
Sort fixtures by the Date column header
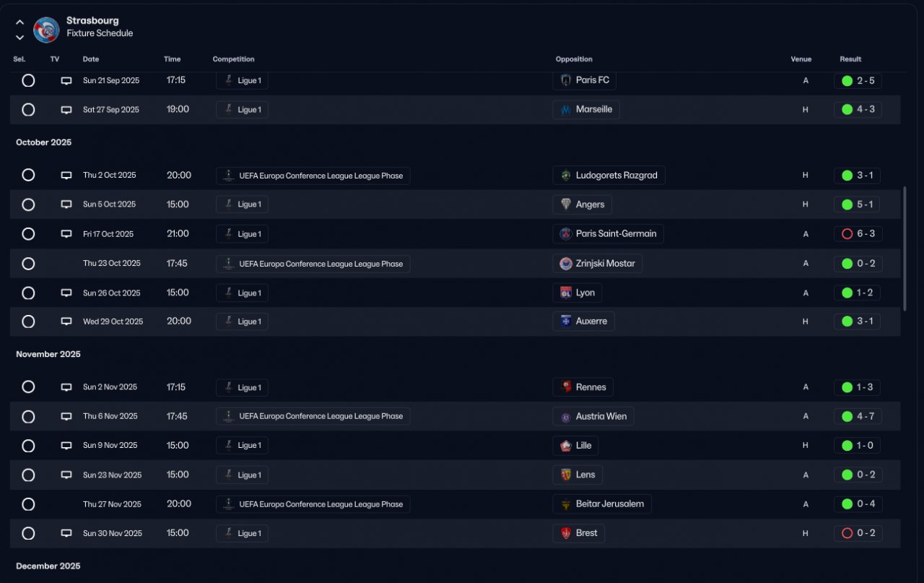tap(91, 59)
